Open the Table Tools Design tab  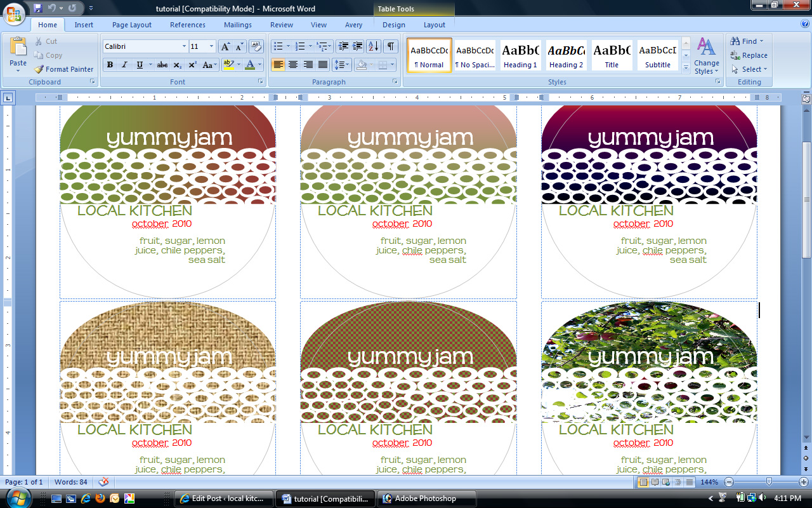pos(393,25)
